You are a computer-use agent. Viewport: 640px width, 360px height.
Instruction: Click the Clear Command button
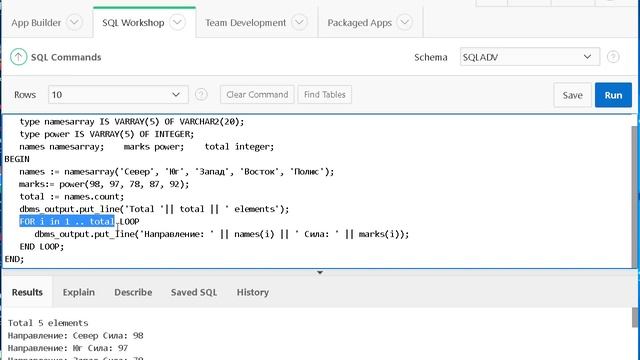pyautogui.click(x=257, y=95)
